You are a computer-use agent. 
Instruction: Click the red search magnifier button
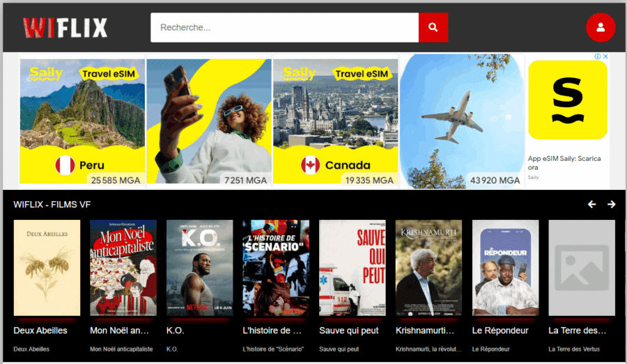[433, 28]
